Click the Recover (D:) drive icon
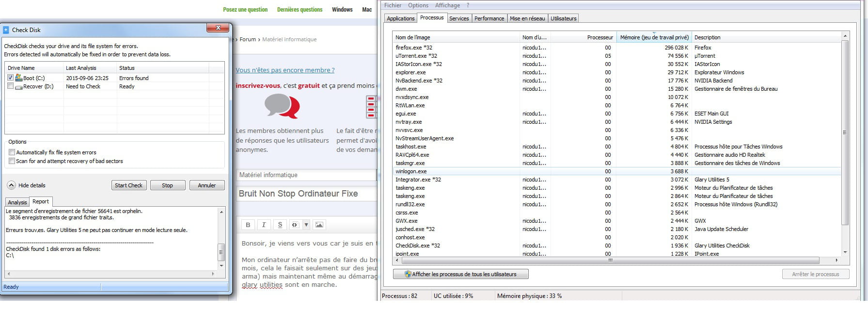868x329 pixels. (19, 87)
